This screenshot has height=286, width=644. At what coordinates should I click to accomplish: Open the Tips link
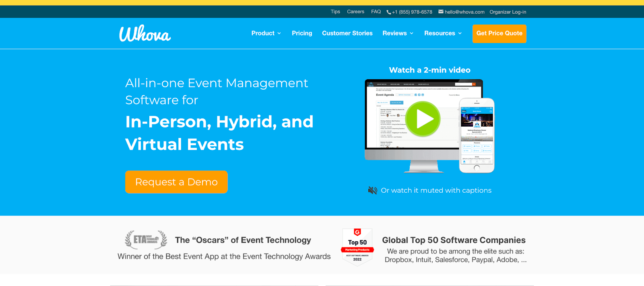click(x=335, y=12)
